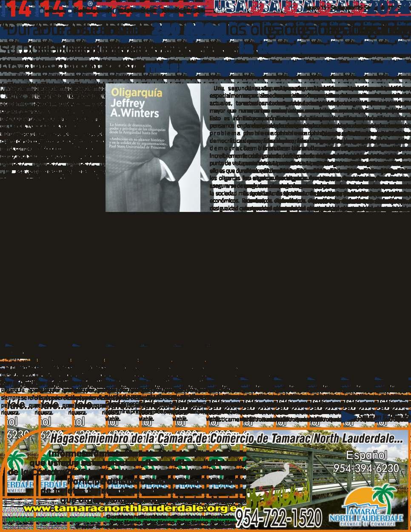Click the Español 954-394-6230 phone number

(x=366, y=462)
